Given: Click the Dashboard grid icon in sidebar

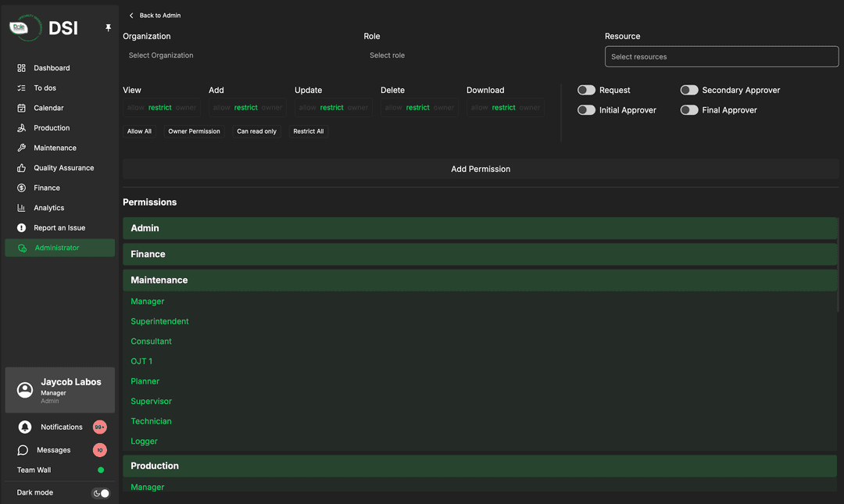Looking at the screenshot, I should 22,68.
